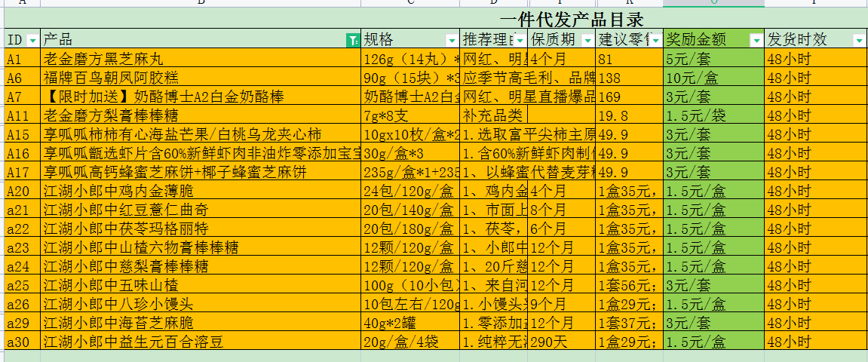
Task: Select the 290天 shelf life cell
Action: click(562, 342)
